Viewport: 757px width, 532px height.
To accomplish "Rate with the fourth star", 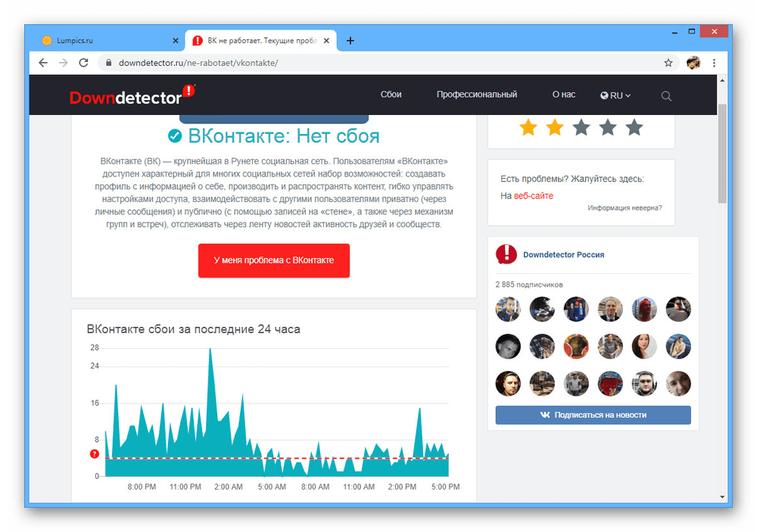I will 608,128.
